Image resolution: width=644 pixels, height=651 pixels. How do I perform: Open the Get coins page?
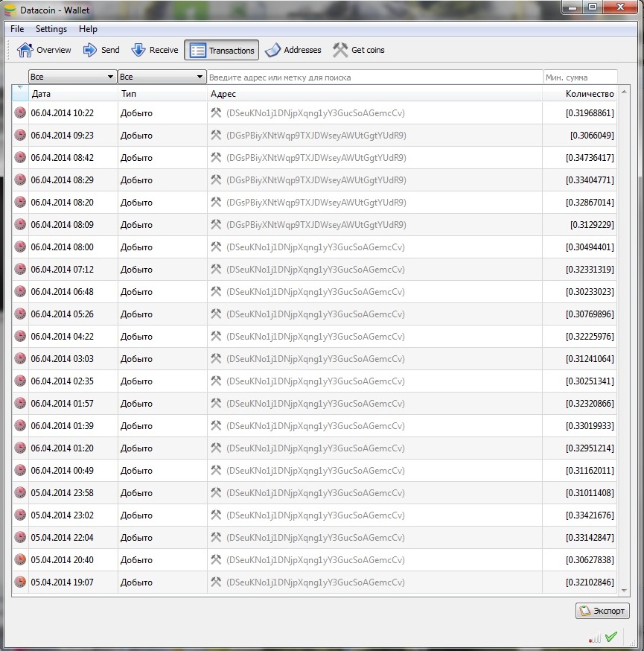coord(359,50)
